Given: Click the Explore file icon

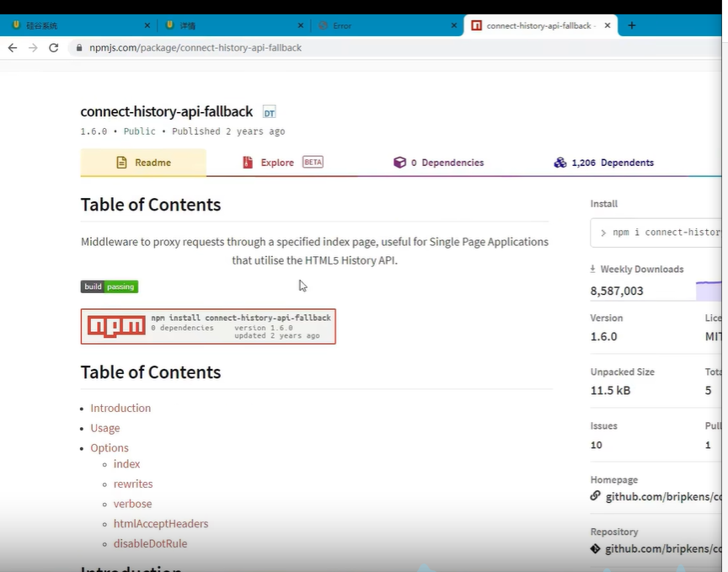Looking at the screenshot, I should [x=248, y=163].
